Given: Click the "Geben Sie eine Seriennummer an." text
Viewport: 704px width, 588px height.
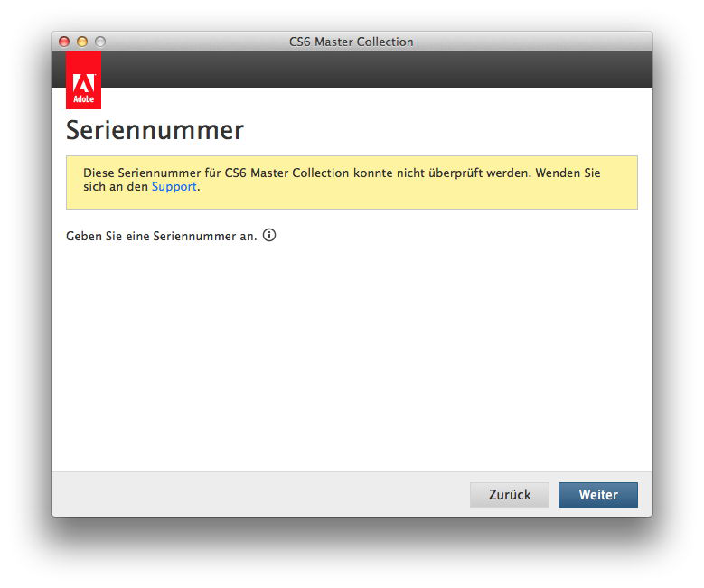Looking at the screenshot, I should pyautogui.click(x=161, y=236).
